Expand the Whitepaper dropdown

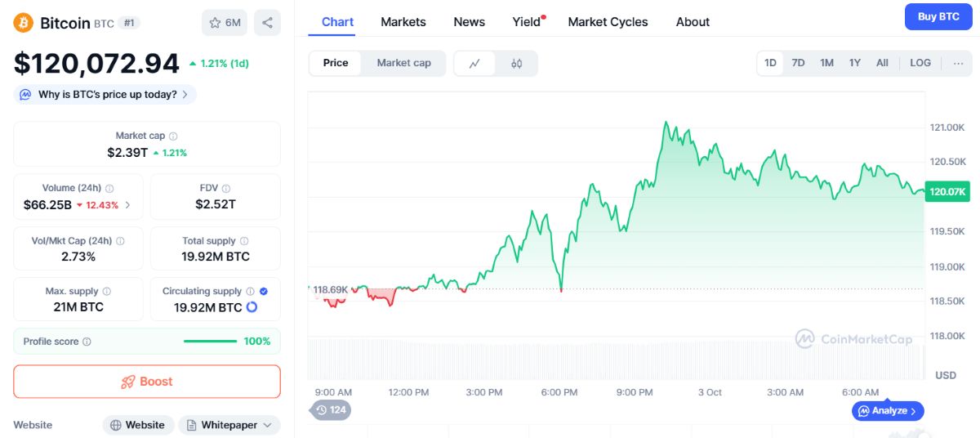click(229, 425)
